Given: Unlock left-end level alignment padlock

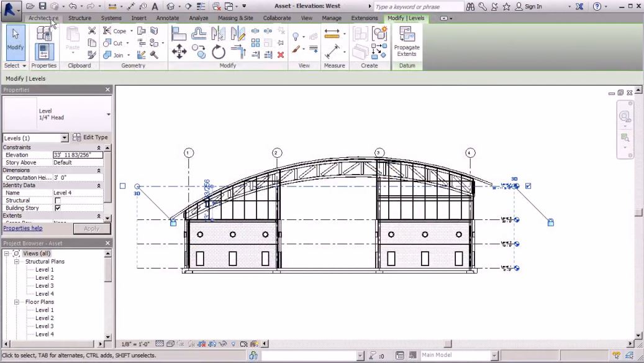Looking at the screenshot, I should [173, 223].
